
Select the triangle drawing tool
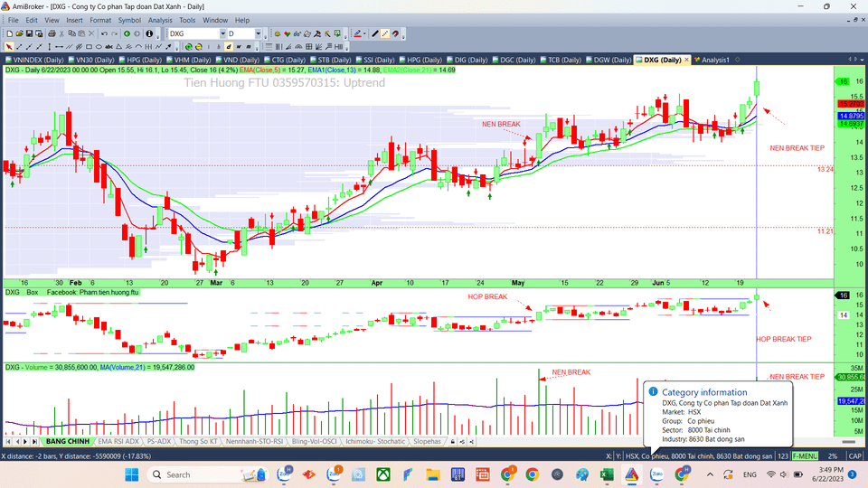tap(118, 46)
